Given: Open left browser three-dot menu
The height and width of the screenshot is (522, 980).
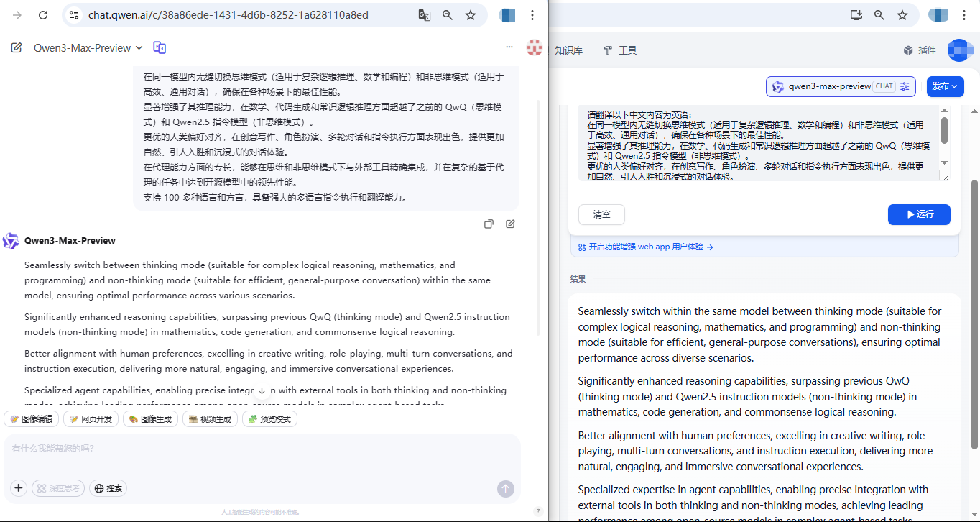Looking at the screenshot, I should pos(532,15).
